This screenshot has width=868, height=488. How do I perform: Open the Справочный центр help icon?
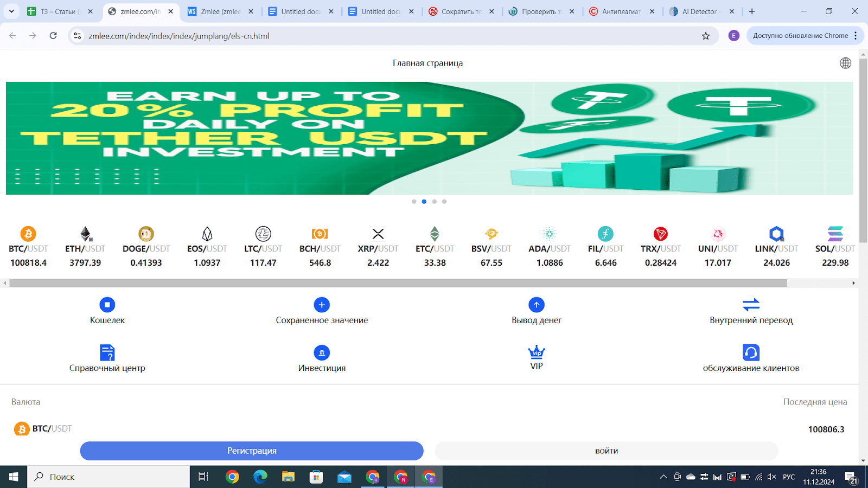point(107,352)
